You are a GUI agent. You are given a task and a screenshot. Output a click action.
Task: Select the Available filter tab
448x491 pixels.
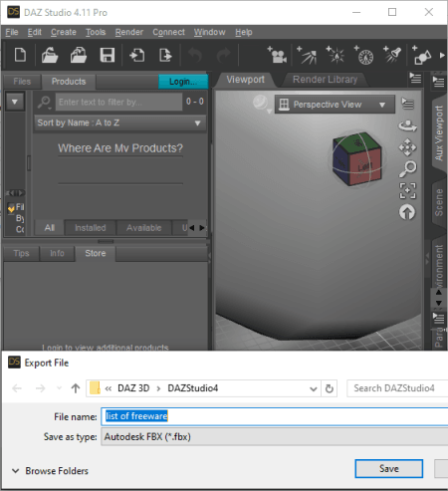tap(143, 228)
